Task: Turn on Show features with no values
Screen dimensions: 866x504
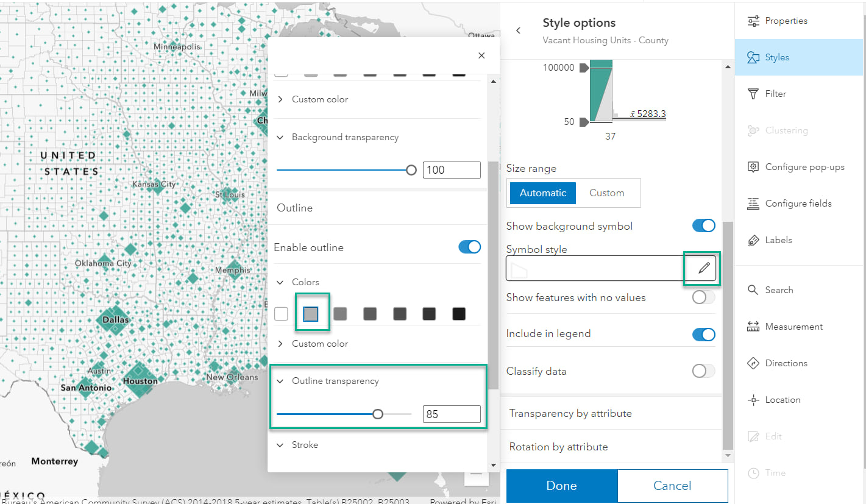Action: point(703,297)
